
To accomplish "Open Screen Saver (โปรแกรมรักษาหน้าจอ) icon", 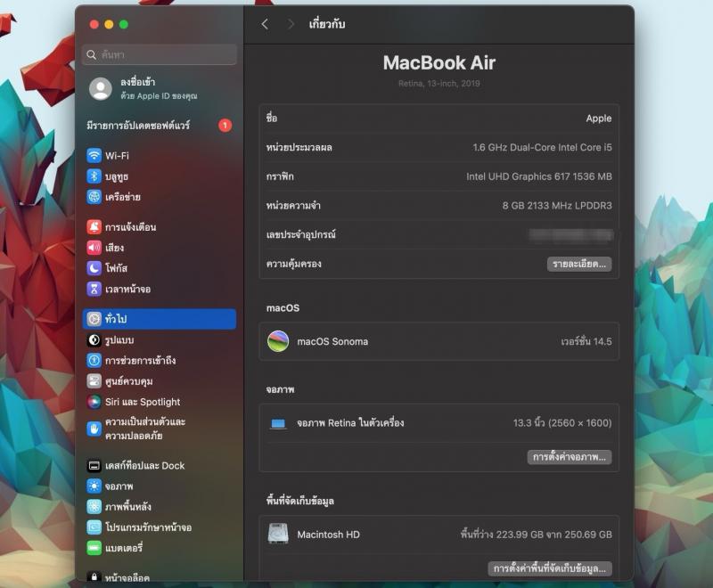I will [94, 527].
